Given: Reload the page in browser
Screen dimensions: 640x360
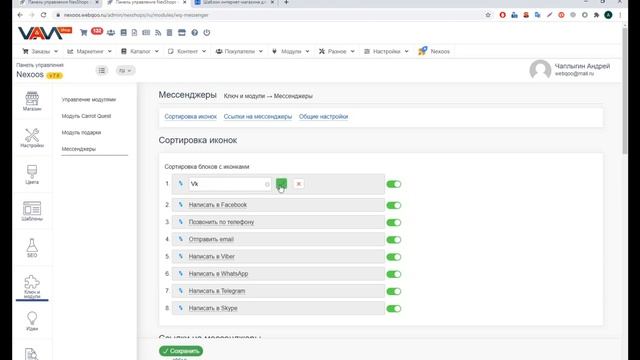Looking at the screenshot, I should click(x=44, y=15).
